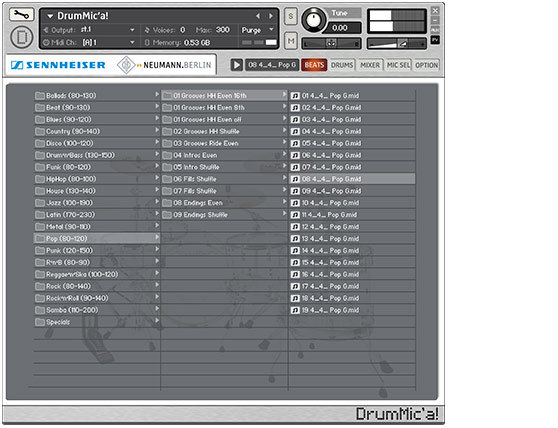
Task: Go to next instrument with right arrow
Action: point(271,16)
